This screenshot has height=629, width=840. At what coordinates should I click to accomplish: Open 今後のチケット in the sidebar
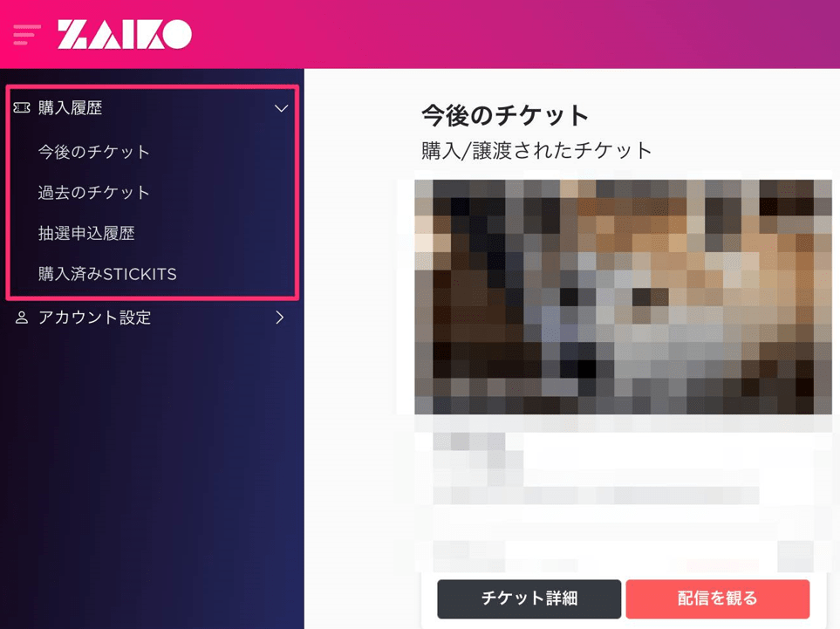tap(93, 152)
